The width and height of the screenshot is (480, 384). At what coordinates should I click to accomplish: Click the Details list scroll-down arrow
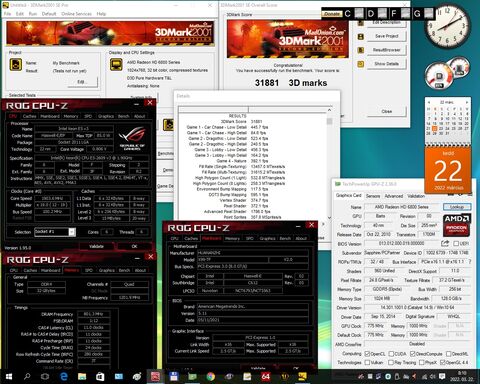tap(329, 217)
